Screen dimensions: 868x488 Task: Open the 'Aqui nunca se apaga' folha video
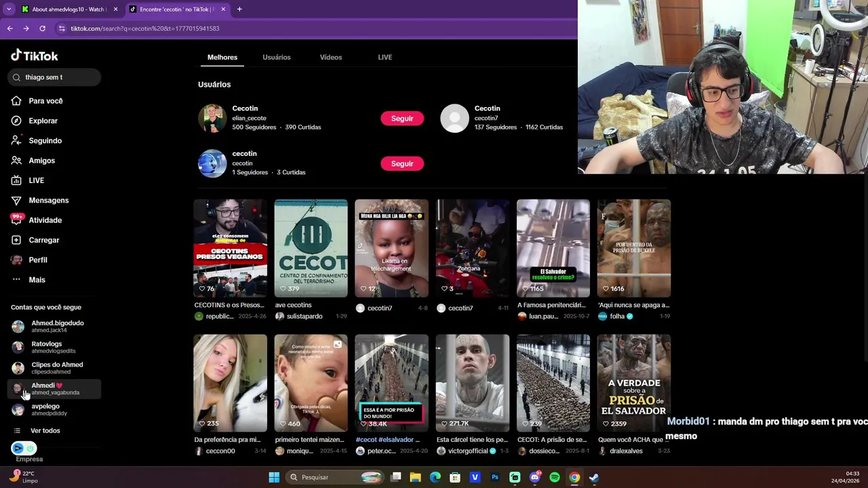634,248
